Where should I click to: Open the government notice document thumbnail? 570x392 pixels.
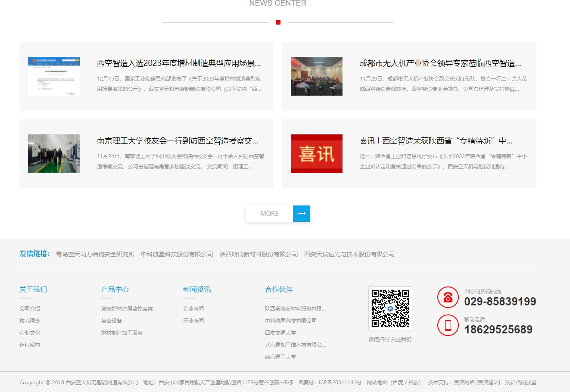[54, 76]
